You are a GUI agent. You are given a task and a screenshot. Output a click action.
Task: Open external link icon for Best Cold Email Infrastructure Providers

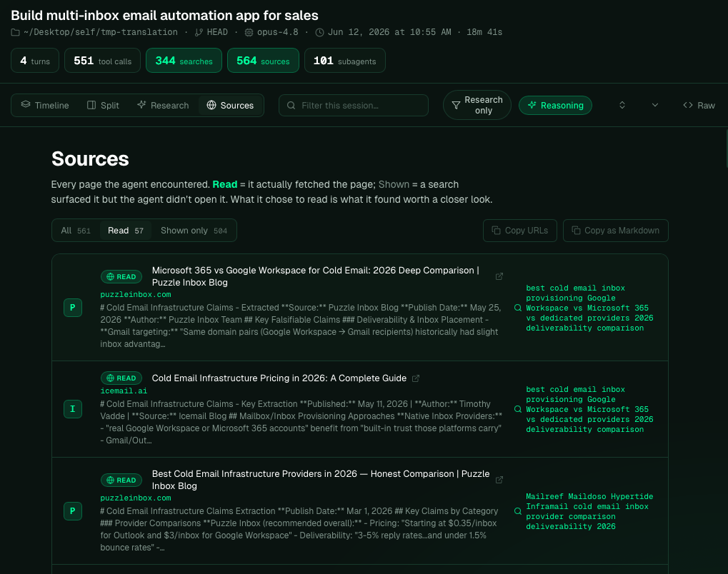tap(499, 480)
